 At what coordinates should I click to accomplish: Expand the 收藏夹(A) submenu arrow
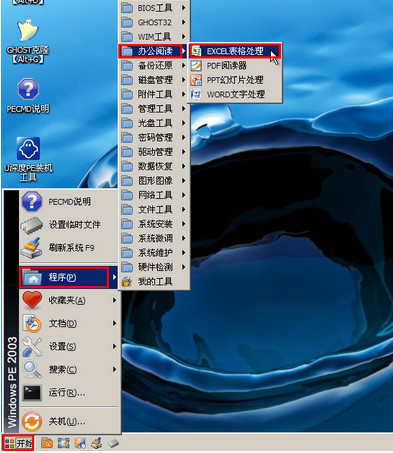coord(114,300)
